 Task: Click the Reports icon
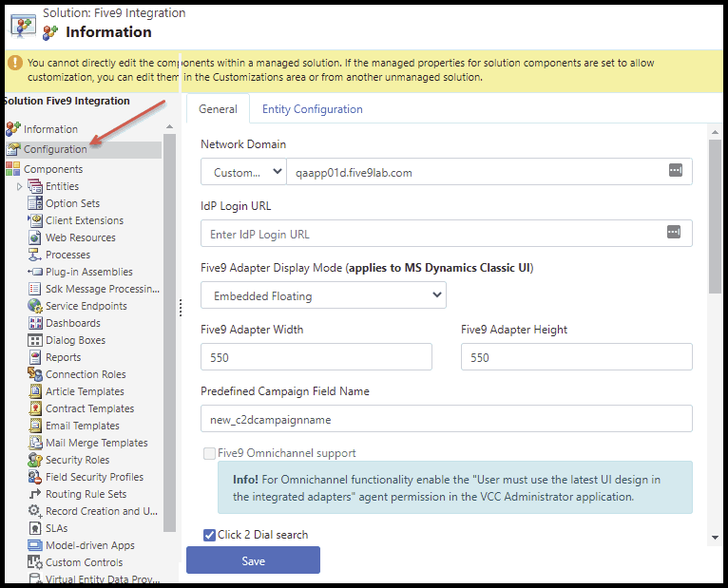35,357
